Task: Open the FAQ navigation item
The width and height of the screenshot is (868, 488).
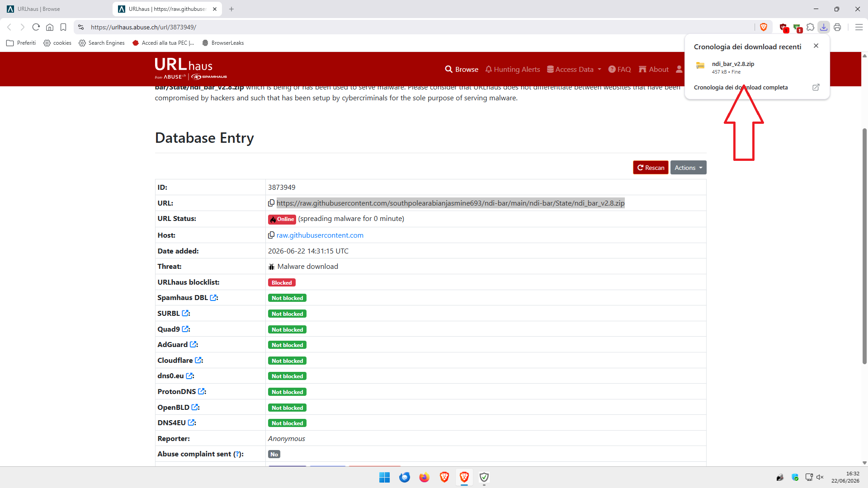Action: (x=619, y=69)
